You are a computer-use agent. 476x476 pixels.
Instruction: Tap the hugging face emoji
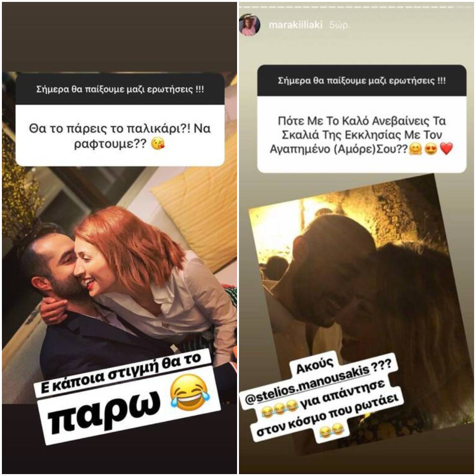415,149
